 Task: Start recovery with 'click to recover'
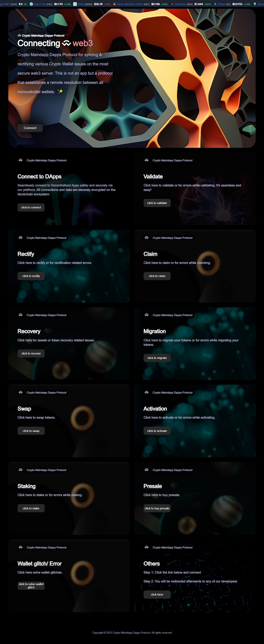click(31, 353)
